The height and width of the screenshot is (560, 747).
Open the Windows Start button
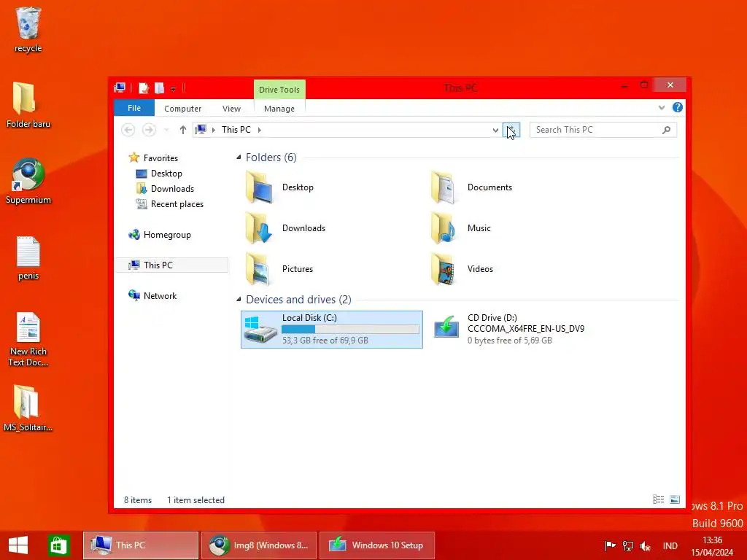18,545
